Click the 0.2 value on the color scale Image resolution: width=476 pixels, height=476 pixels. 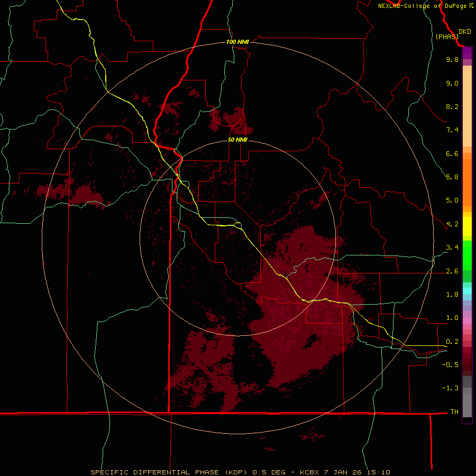point(452,342)
